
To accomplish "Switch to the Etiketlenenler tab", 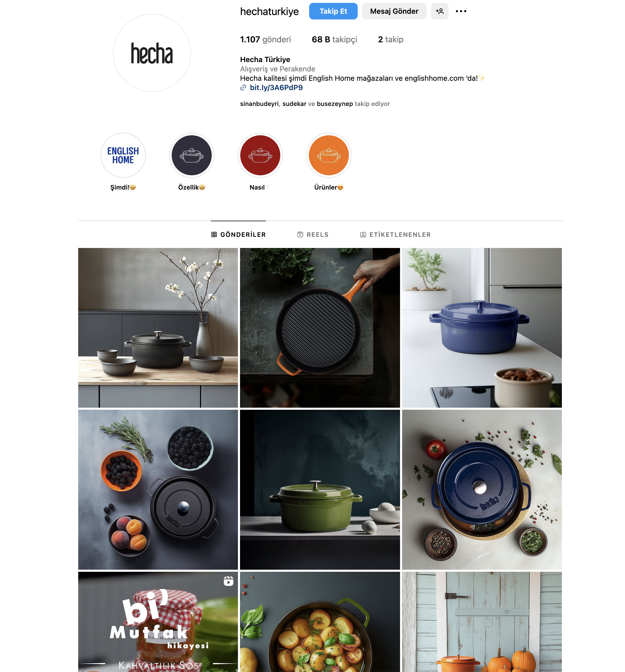I will 395,234.
